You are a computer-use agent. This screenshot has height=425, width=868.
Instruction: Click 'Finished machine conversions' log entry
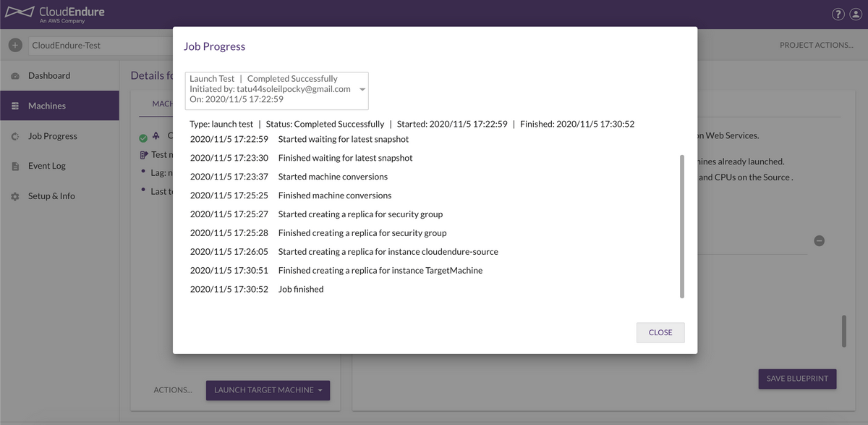tap(335, 195)
